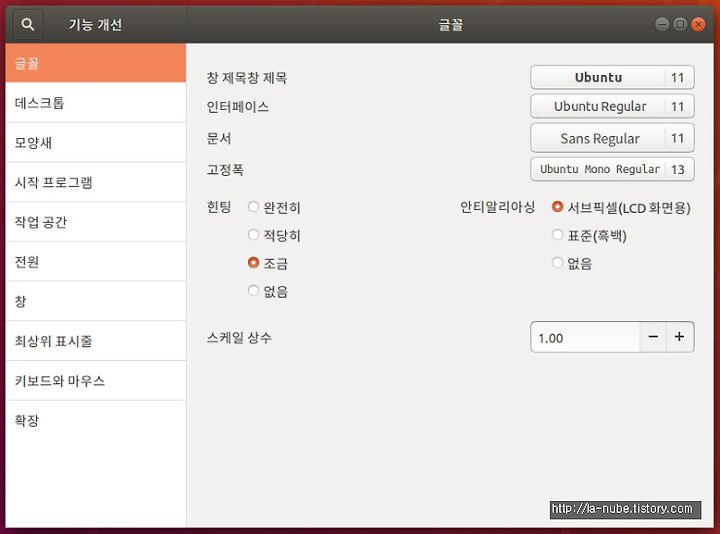The height and width of the screenshot is (534, 720).
Task: Open 키보드와 마우스 settings
Action: 96,381
